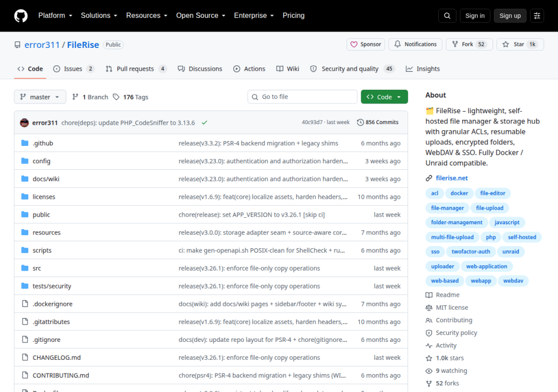Click the Pricing link
The image size is (558, 392).
[293, 16]
